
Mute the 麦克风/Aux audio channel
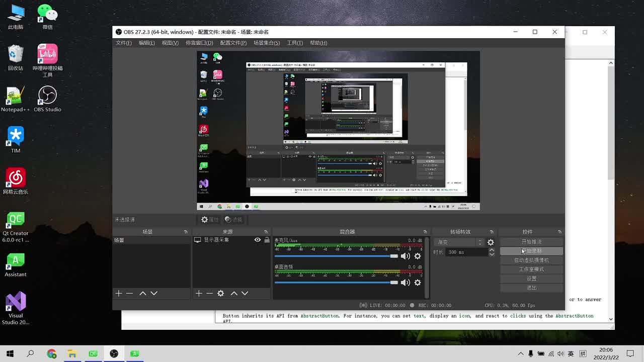(405, 256)
